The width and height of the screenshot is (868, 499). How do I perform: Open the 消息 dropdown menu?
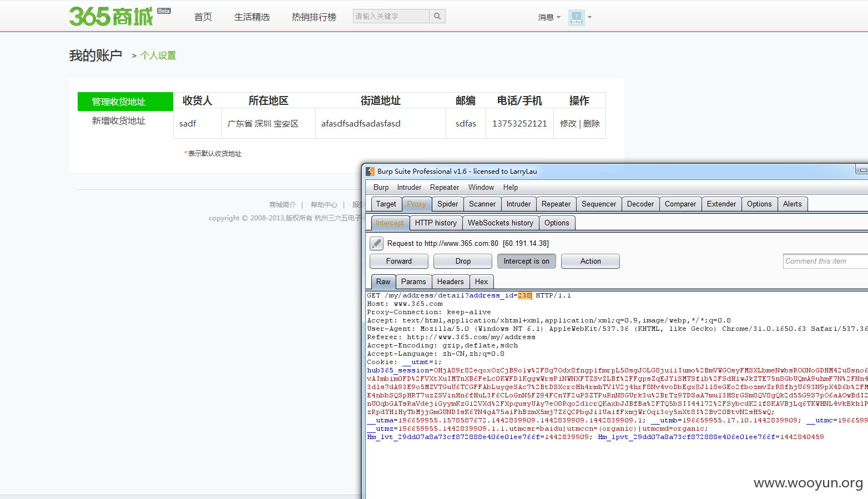click(x=549, y=17)
